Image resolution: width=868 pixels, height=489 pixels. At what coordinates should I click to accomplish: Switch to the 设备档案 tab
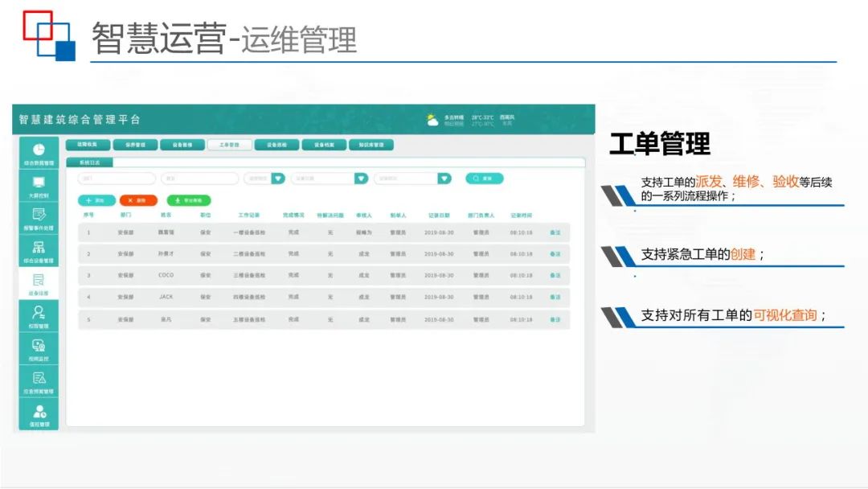[x=325, y=143]
